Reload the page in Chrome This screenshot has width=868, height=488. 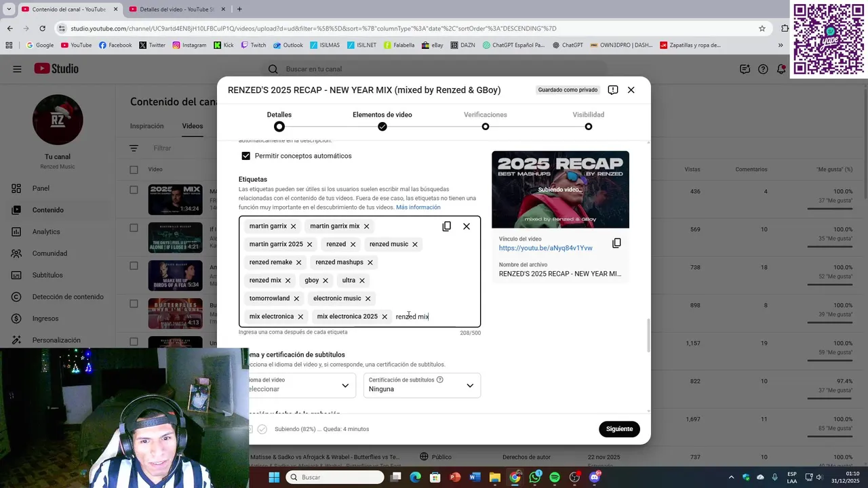(42, 28)
